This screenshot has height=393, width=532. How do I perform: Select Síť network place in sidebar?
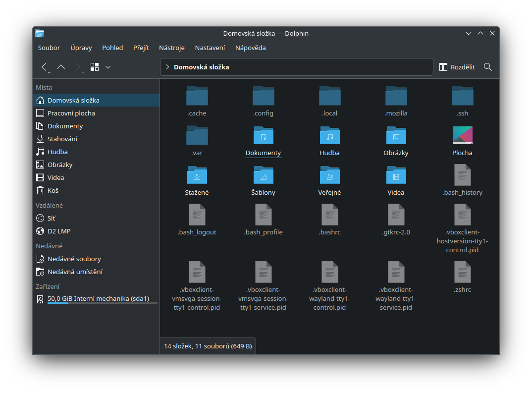[x=52, y=218]
